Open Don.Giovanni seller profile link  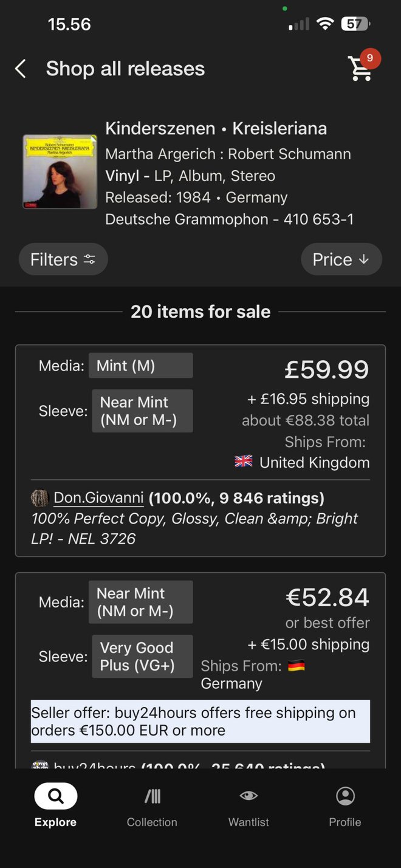pyautogui.click(x=98, y=498)
